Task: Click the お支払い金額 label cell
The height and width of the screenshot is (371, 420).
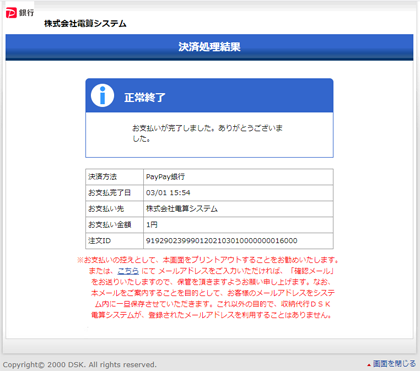Action: [114, 225]
